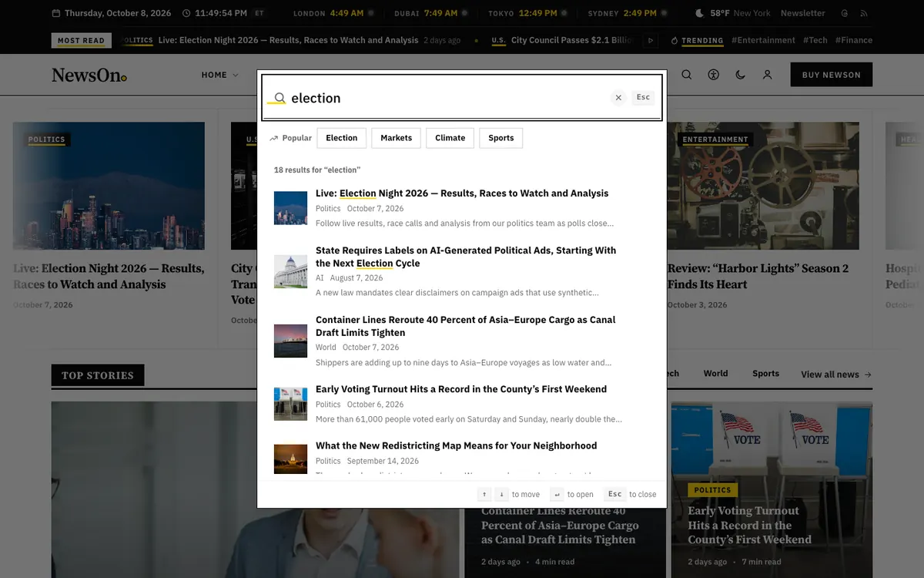Open the accessibility options icon in header
Viewport: 924px width, 578px height.
[714, 75]
